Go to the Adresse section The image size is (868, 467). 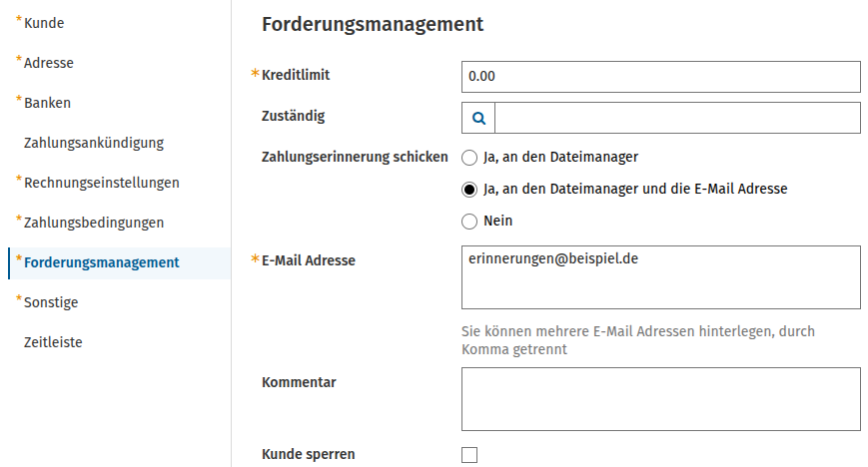pyautogui.click(x=49, y=63)
